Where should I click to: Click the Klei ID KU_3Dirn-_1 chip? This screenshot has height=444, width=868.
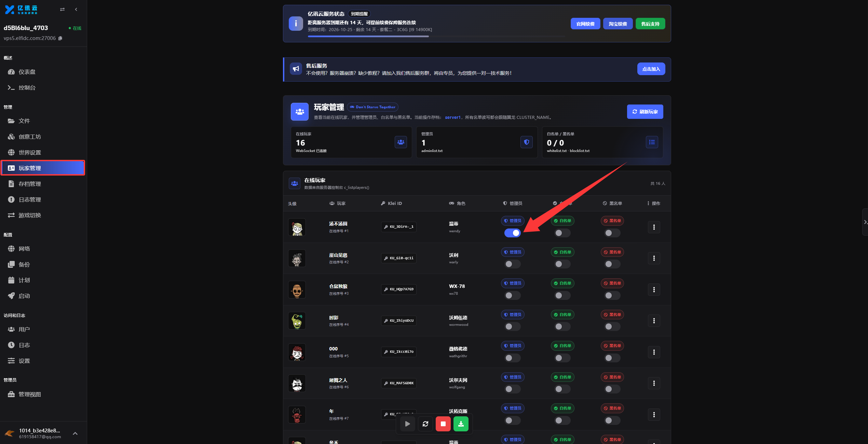click(x=398, y=227)
